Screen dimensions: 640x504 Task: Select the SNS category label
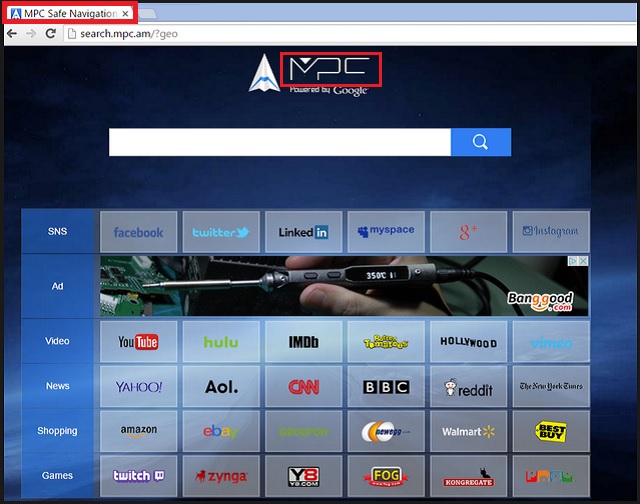(x=58, y=231)
